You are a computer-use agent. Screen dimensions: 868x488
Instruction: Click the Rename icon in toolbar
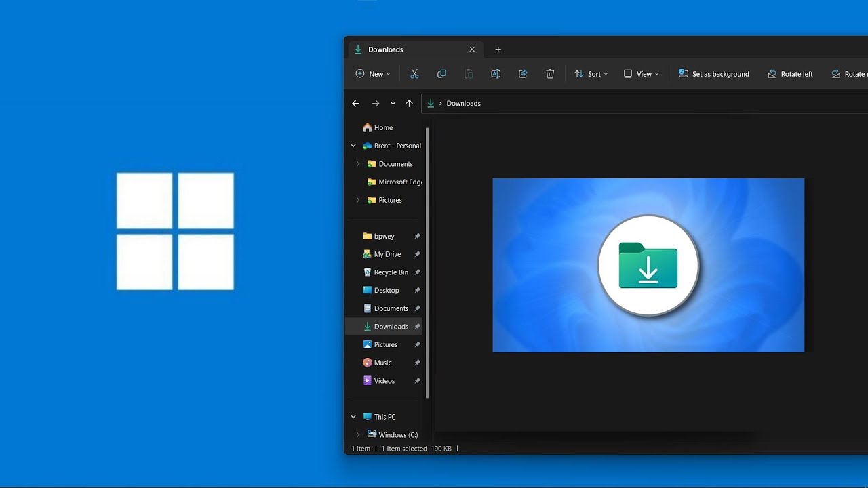(496, 74)
